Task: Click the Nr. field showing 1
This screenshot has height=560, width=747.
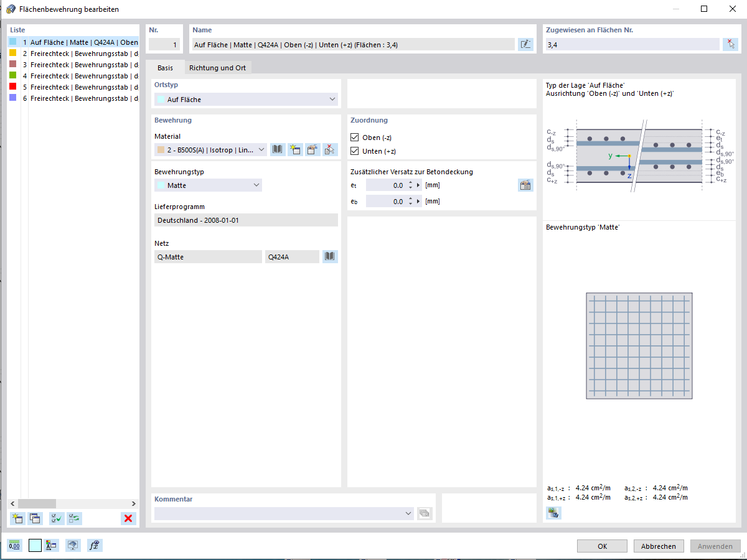Action: [164, 44]
